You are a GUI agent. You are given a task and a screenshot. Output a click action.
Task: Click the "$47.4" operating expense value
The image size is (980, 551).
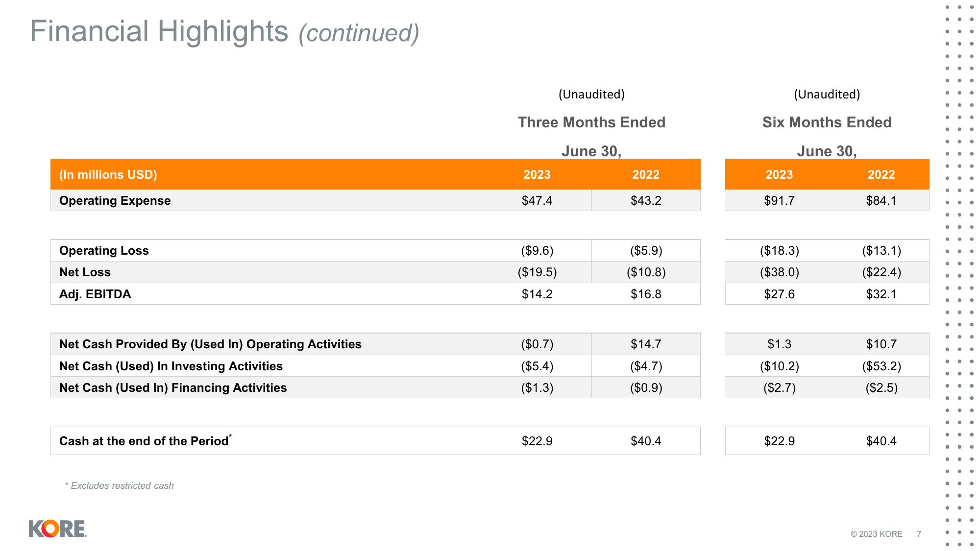click(537, 201)
